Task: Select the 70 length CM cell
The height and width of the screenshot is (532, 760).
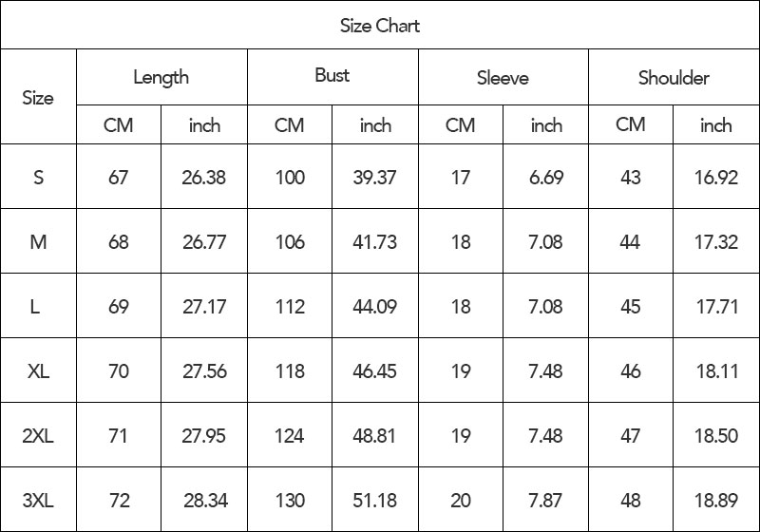Action: 119,370
